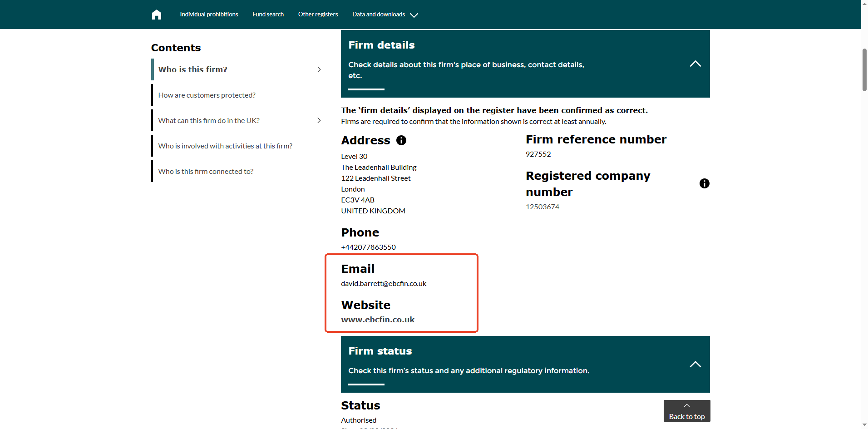Click the Registered company number info icon
The image size is (868, 429).
tap(704, 183)
